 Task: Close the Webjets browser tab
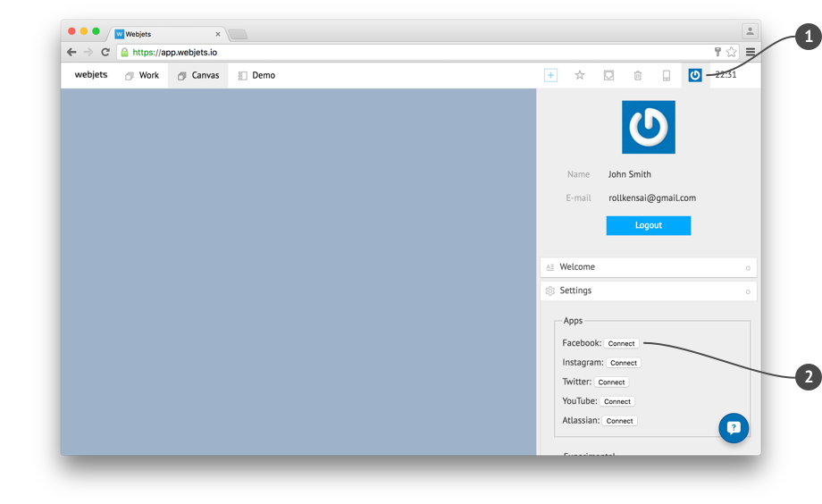point(218,34)
